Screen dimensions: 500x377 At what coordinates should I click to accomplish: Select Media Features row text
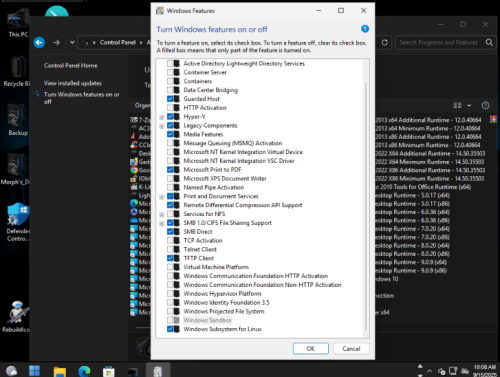[203, 134]
